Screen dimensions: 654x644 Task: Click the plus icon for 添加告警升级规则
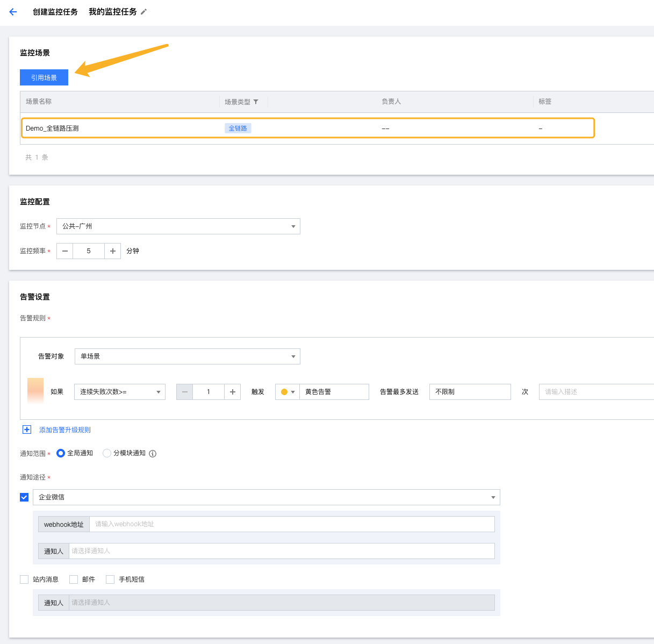[x=27, y=430]
